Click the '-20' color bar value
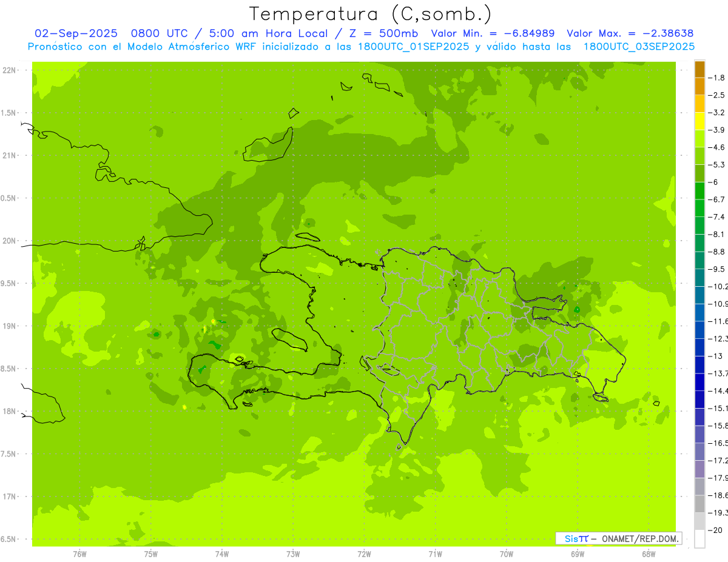The height and width of the screenshot is (562, 728). click(x=716, y=530)
